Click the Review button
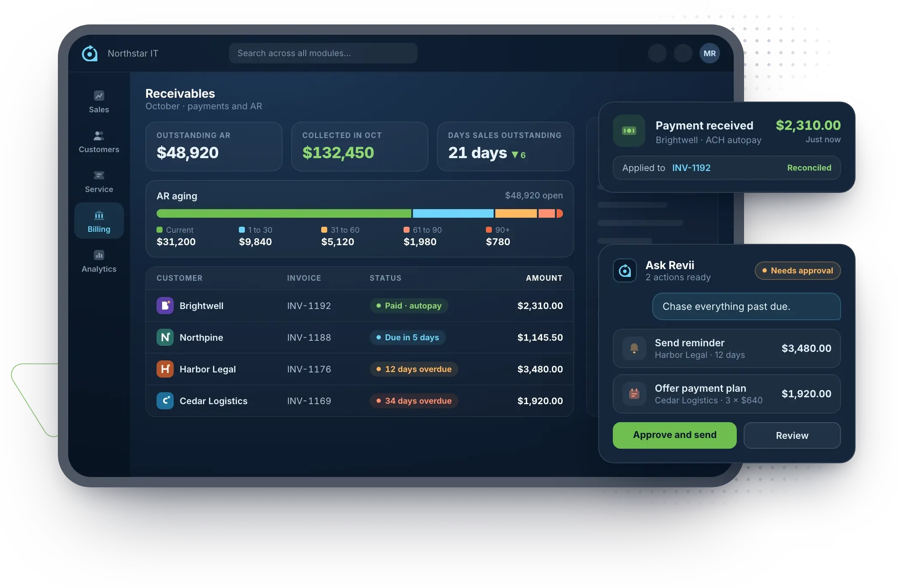Image resolution: width=898 pixels, height=588 pixels. coord(792,435)
